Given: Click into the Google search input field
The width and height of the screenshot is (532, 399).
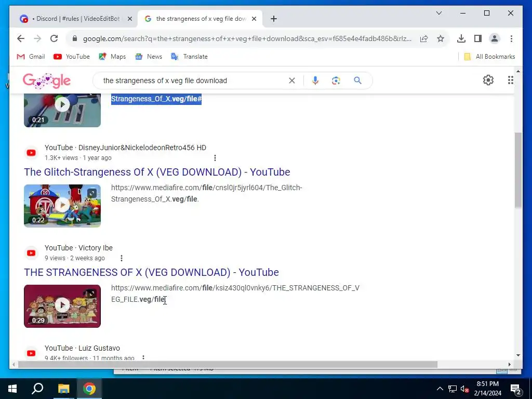Looking at the screenshot, I should pyautogui.click(x=193, y=81).
